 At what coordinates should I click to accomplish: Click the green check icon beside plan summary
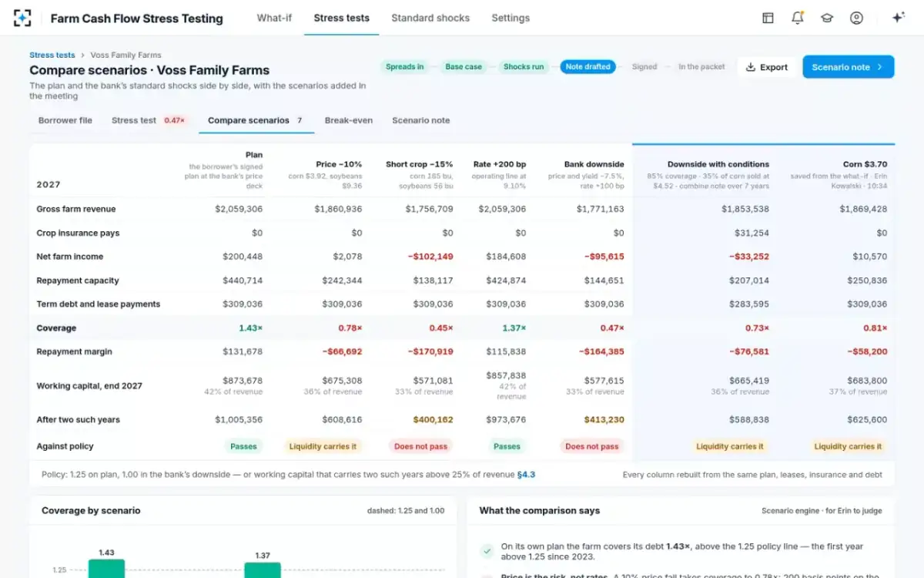pyautogui.click(x=487, y=551)
